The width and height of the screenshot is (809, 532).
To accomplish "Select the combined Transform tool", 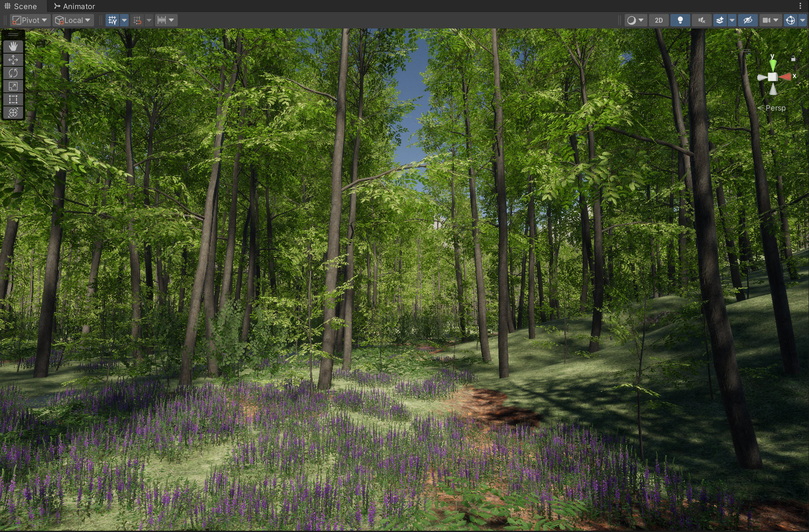I will pyautogui.click(x=13, y=113).
